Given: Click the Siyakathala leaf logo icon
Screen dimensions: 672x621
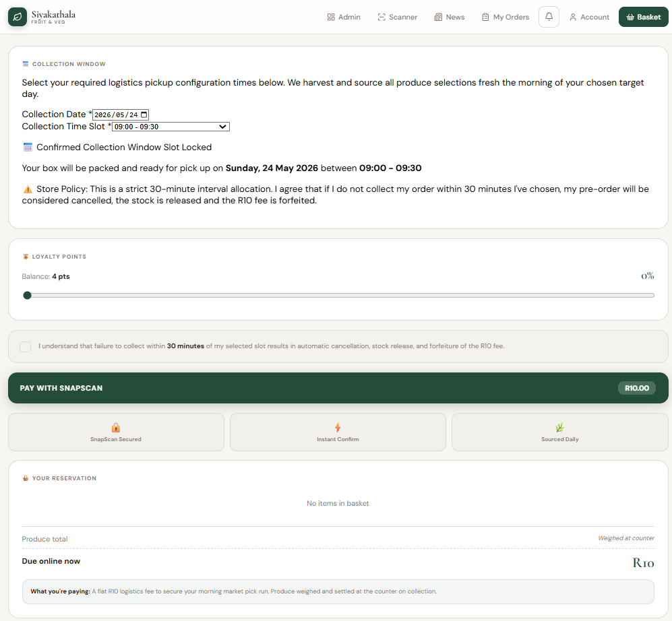Looking at the screenshot, I should coord(18,17).
